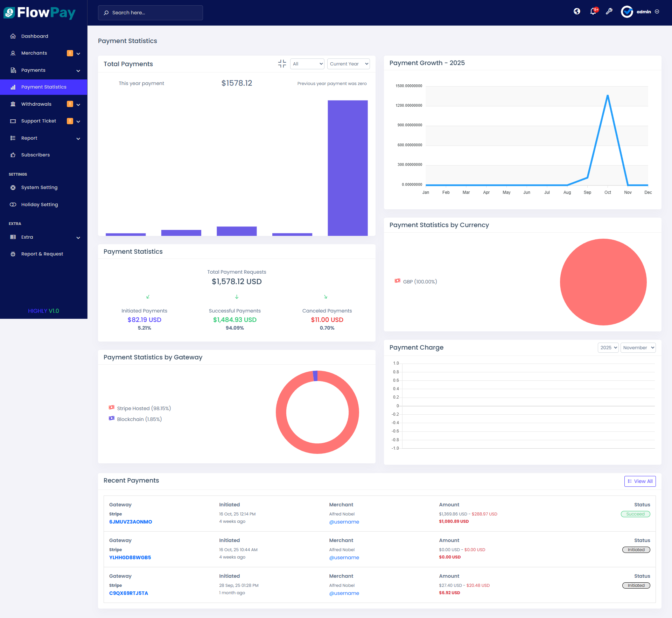Open the notifications bell icon
The image size is (672, 618).
(593, 12)
